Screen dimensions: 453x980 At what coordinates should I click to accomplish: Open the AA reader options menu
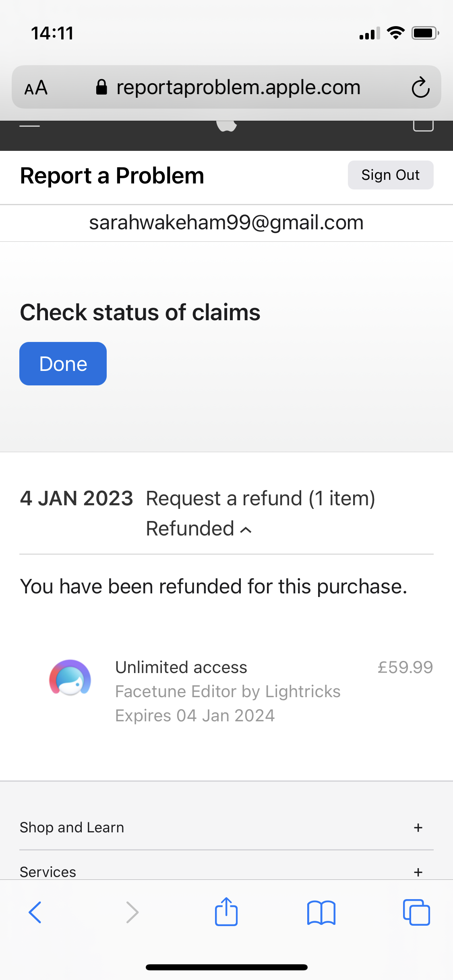(36, 88)
